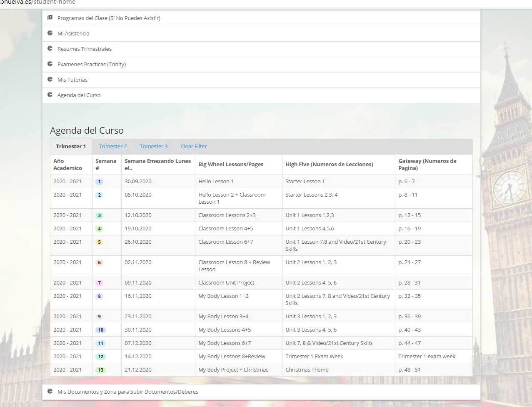The width and height of the screenshot is (532, 407).
Task: Expand Programas del Clase section
Action: point(261,18)
